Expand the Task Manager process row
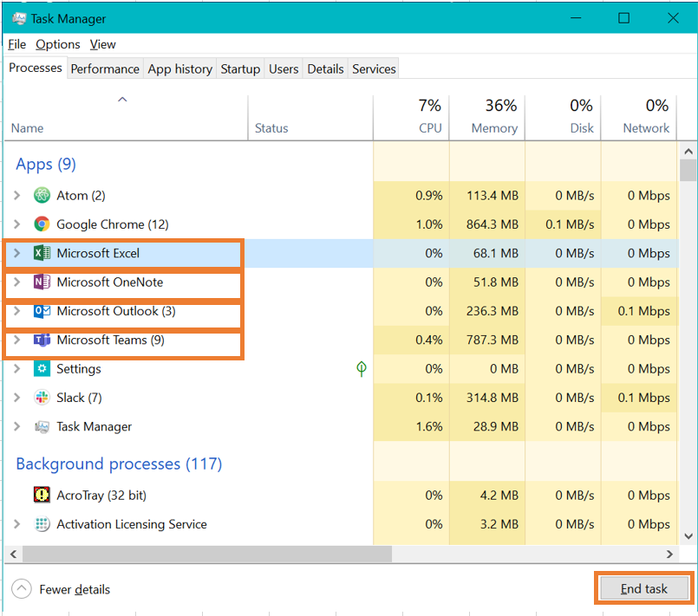Image resolution: width=698 pixels, height=616 pixels. [x=17, y=426]
